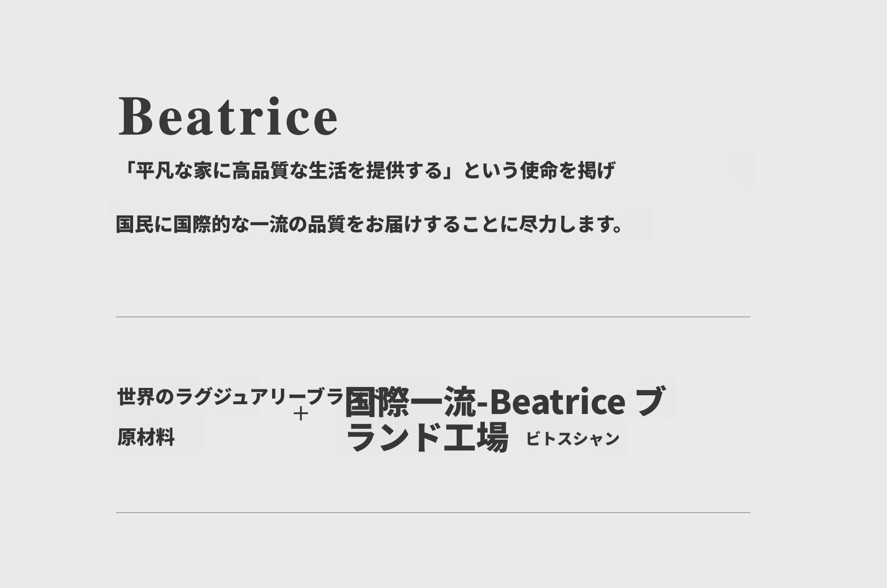Viewport: 887px width, 588px height.
Task: Click the 原材料 label
Action: coord(146,437)
